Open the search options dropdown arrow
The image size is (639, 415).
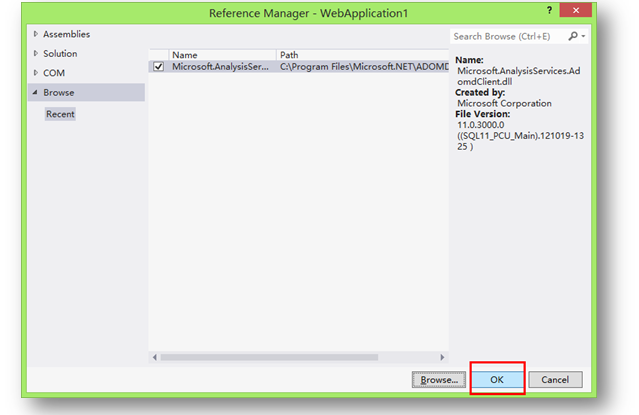click(x=583, y=36)
